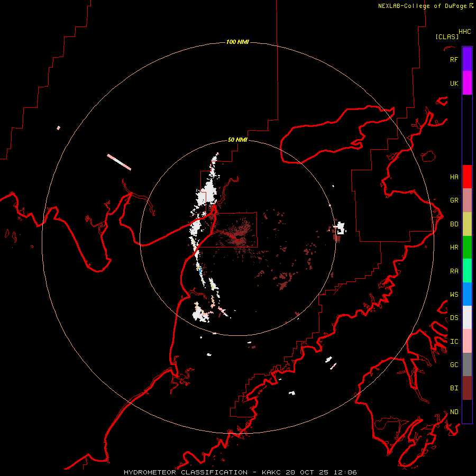
Task: Click the HYDROMETEOR CLASSIFICATION footer title
Action: (x=186, y=472)
